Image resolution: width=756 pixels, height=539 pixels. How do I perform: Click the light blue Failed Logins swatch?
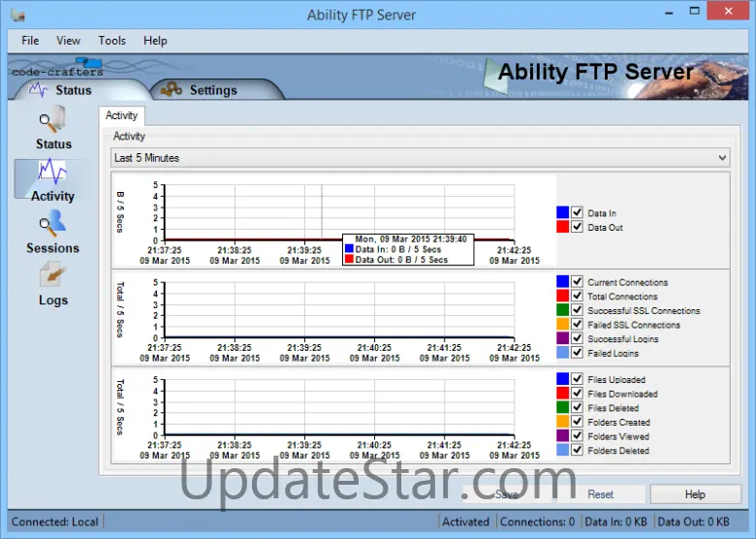coord(563,353)
